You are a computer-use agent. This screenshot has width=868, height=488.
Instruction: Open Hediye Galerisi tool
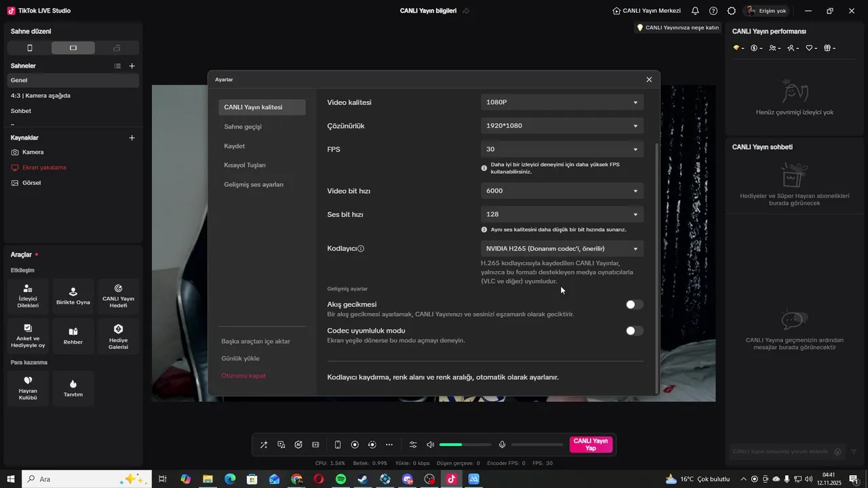point(119,336)
